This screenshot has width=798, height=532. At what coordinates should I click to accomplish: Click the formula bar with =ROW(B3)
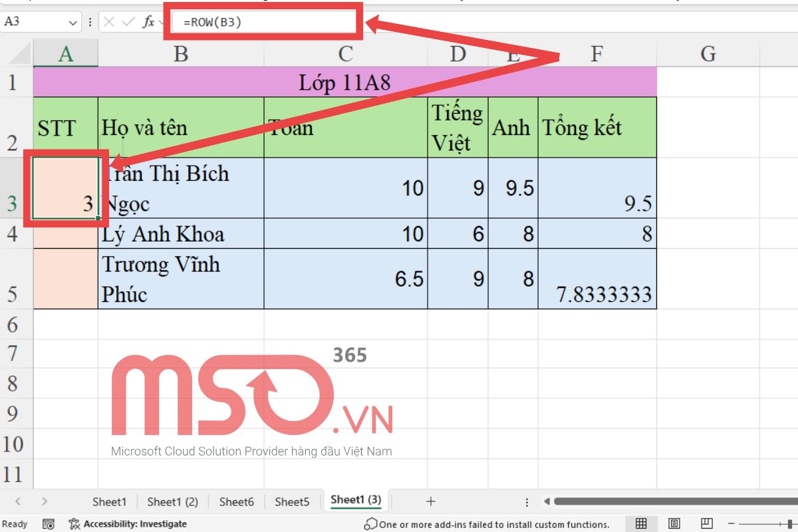point(264,22)
